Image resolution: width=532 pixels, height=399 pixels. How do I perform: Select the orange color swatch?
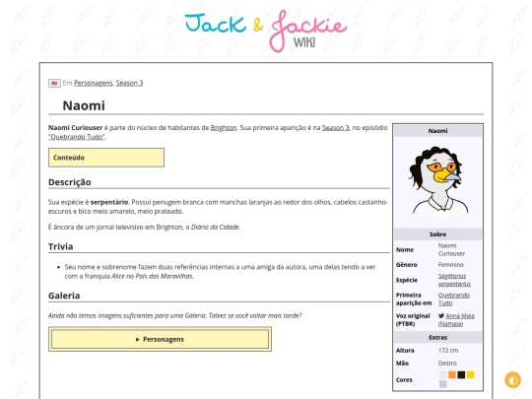452,374
